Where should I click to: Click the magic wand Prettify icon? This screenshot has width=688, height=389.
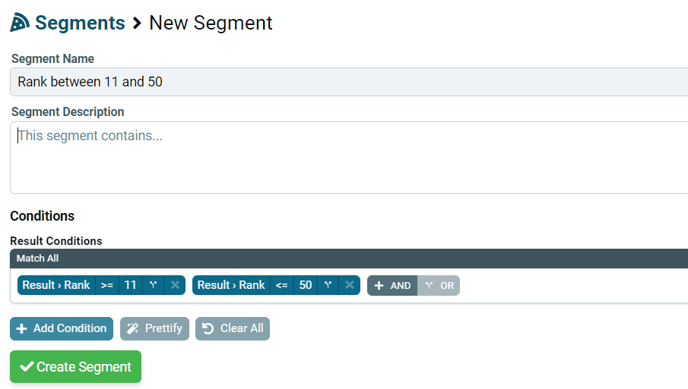pyautogui.click(x=133, y=328)
